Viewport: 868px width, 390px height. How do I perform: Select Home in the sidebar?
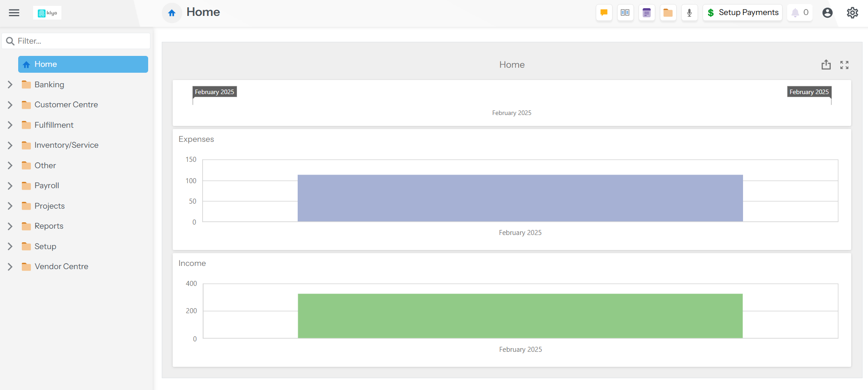pos(83,64)
